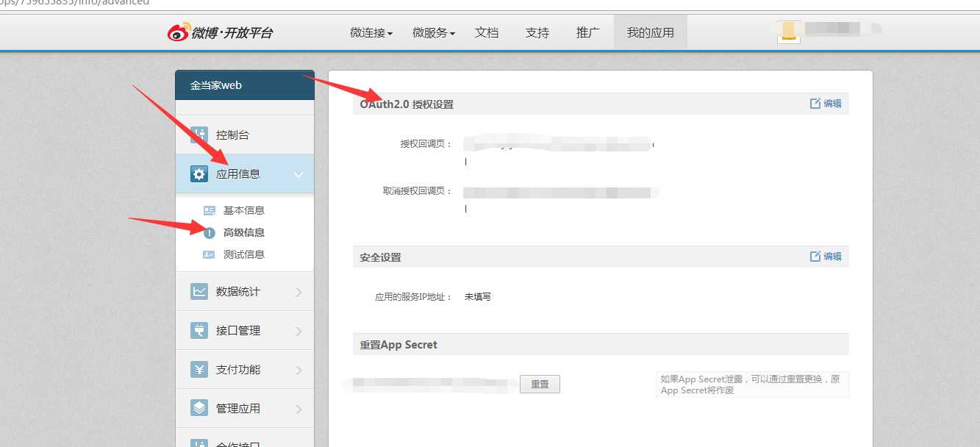The image size is (980, 447).
Task: Go to the 推广 menu item
Action: tap(588, 32)
